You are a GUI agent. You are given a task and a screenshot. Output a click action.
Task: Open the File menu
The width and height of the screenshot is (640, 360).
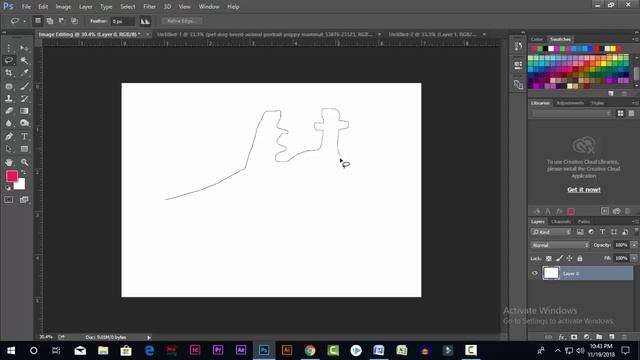[26, 7]
